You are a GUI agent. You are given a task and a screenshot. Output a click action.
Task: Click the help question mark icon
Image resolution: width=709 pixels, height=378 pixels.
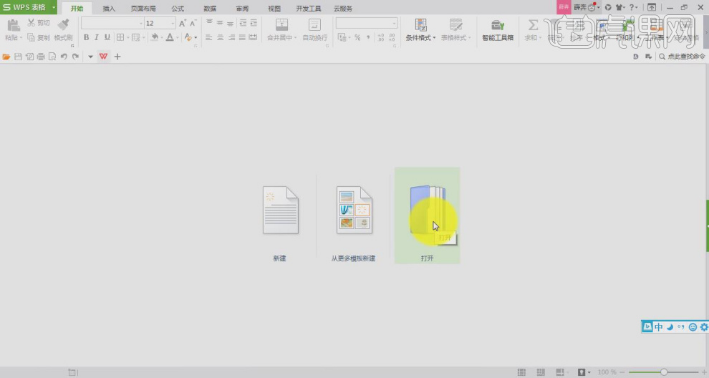[632, 7]
